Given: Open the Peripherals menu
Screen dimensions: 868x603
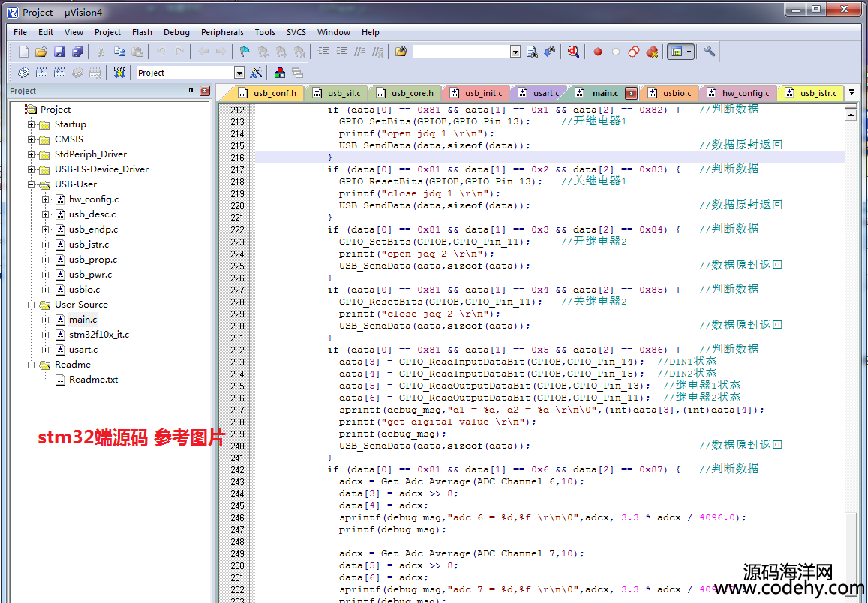Looking at the screenshot, I should (x=222, y=32).
